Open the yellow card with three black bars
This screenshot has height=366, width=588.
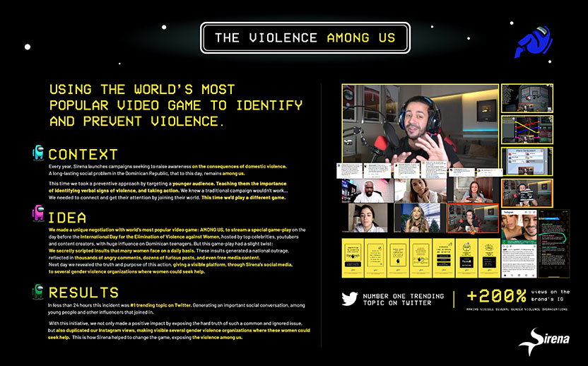[x=444, y=258]
